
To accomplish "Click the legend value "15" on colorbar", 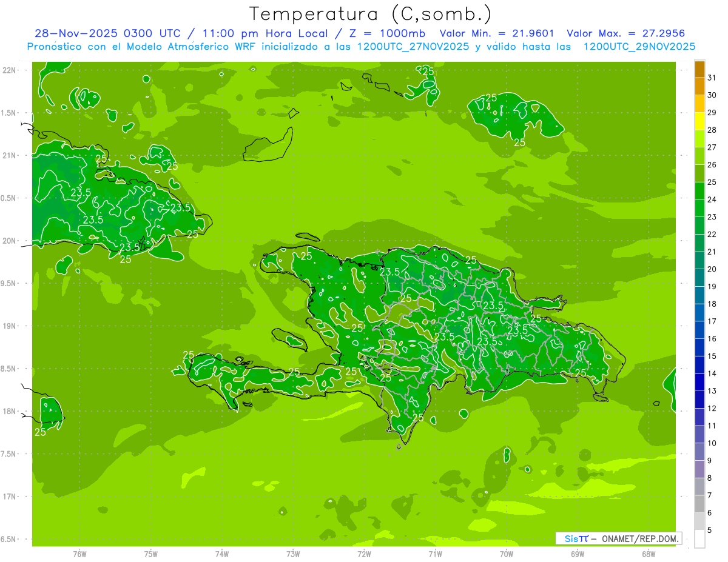I will [x=712, y=356].
